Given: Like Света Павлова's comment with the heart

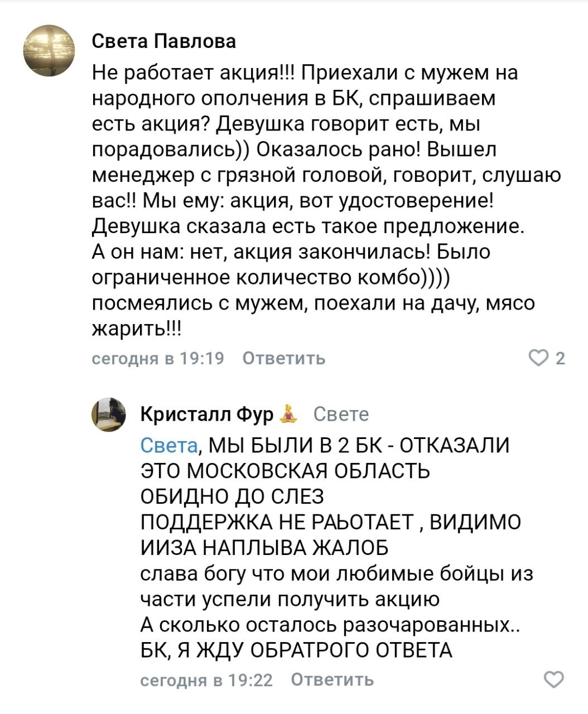Looking at the screenshot, I should 540,358.
